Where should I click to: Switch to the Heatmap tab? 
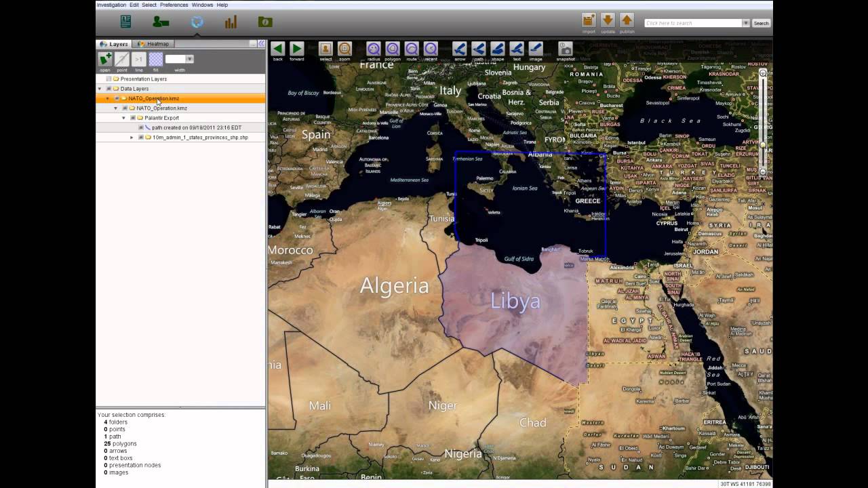click(x=154, y=44)
